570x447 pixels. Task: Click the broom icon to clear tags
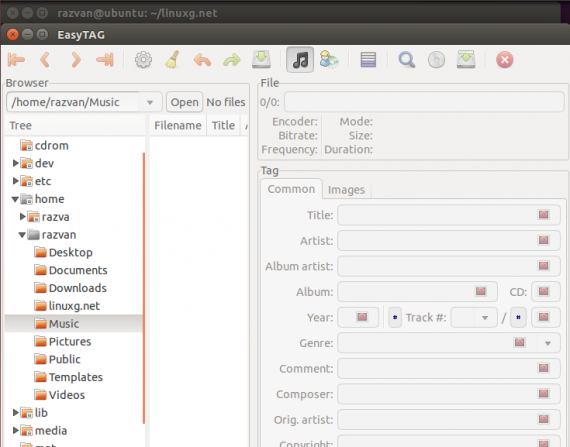pyautogui.click(x=172, y=60)
